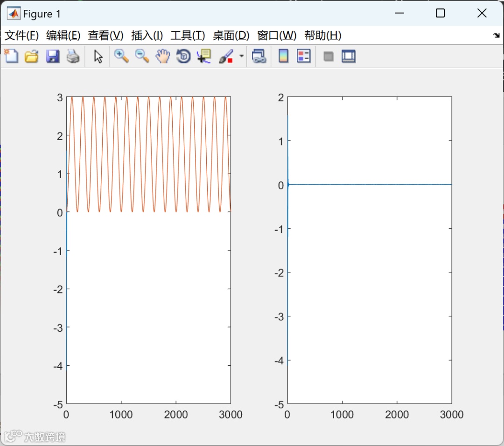Click the Link Plot icon
This screenshot has height=446, width=504.
[x=259, y=56]
